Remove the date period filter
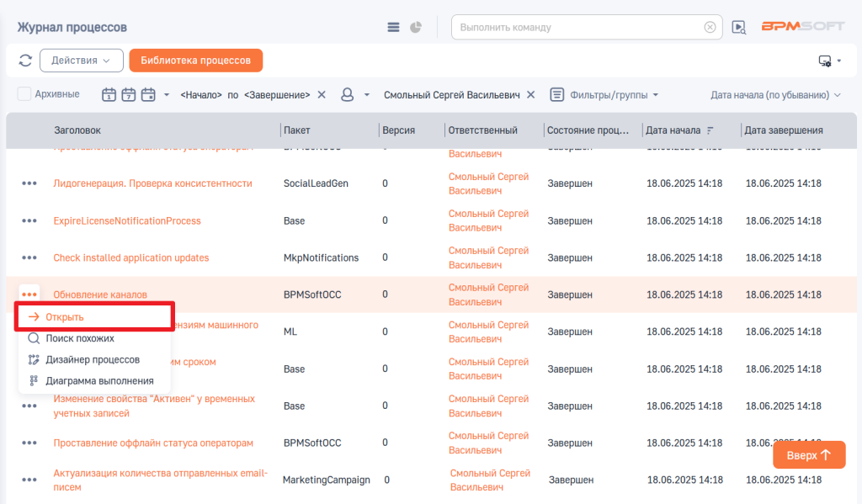Viewport: 862px width, 504px height. click(322, 94)
